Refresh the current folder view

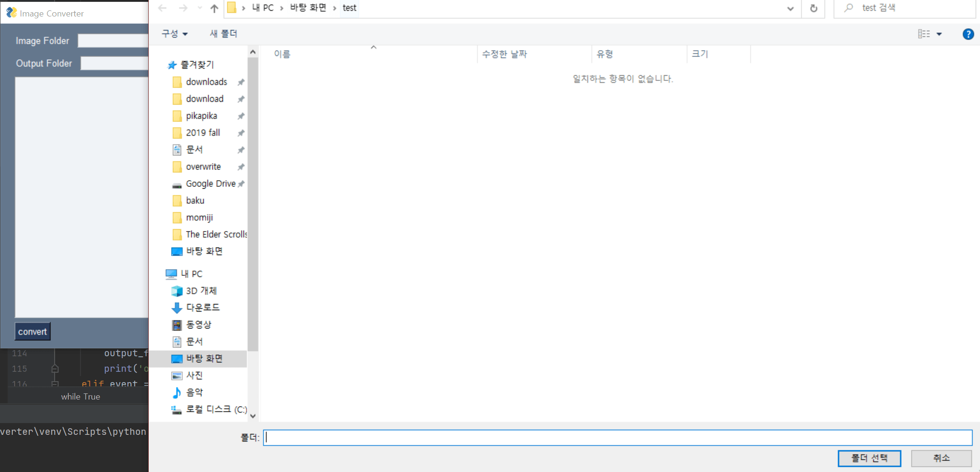pos(813,8)
